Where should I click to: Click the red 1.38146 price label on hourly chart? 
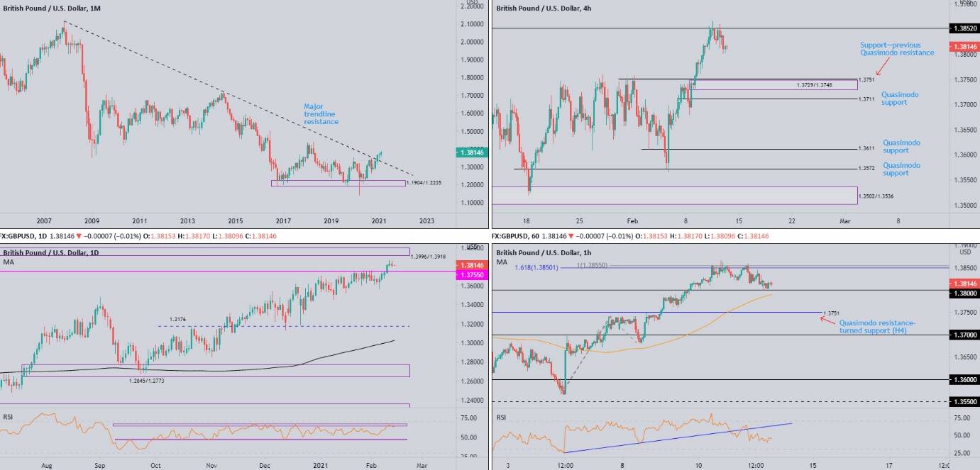pos(964,284)
